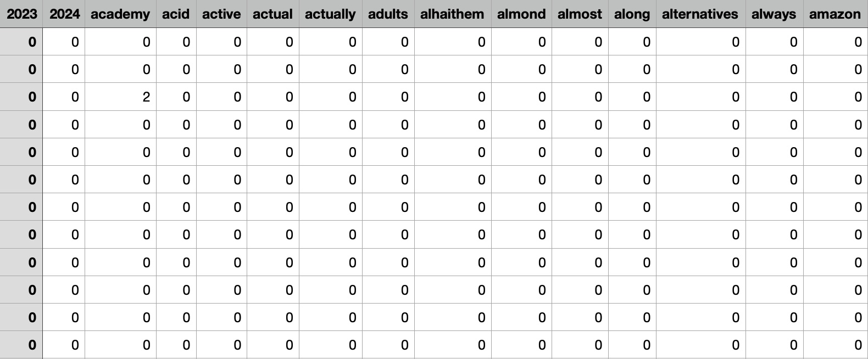Select the acid column header
Viewport: 868px width, 359px height.
176,14
